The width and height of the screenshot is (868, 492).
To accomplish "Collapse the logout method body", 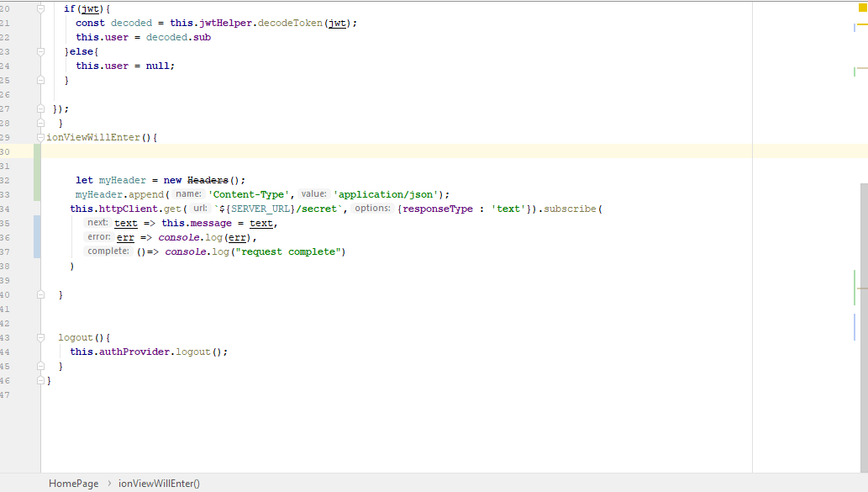I will pyautogui.click(x=40, y=337).
